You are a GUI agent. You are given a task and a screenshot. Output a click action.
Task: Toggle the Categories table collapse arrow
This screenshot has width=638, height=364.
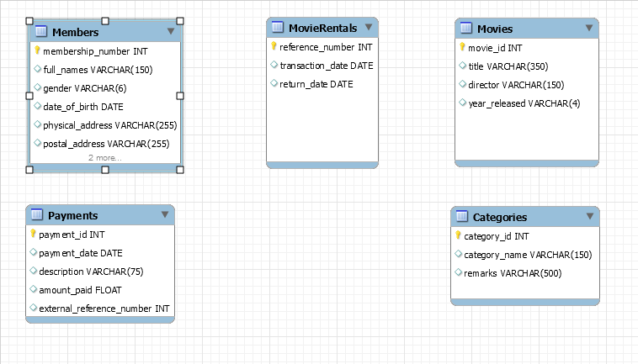click(x=590, y=217)
